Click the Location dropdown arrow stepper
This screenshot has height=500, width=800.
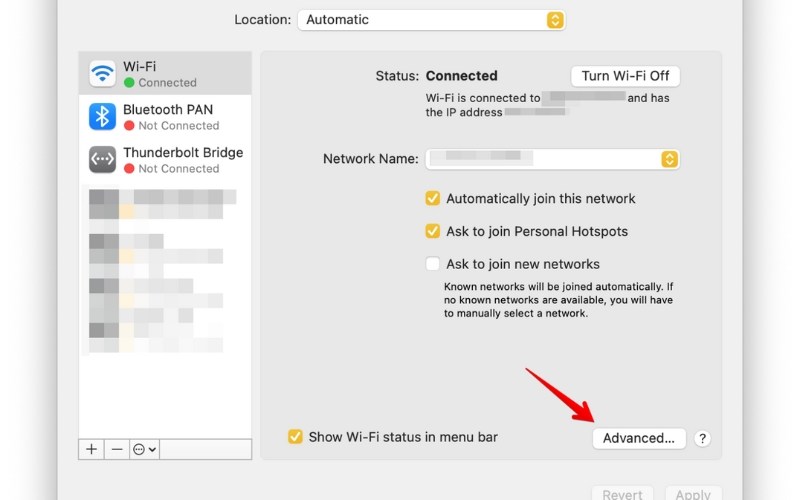(x=555, y=20)
